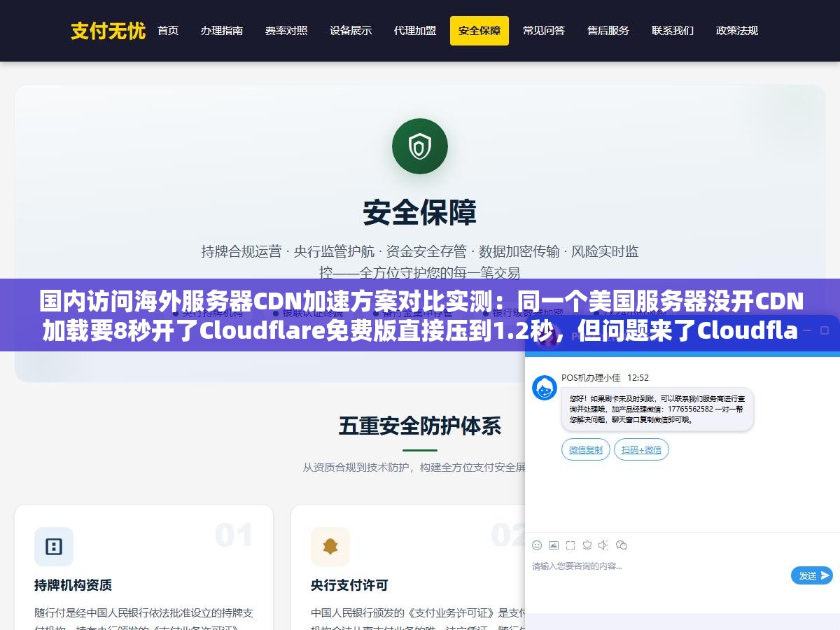Open the emoji picker in chat
The width and height of the screenshot is (840, 630).
click(x=537, y=545)
